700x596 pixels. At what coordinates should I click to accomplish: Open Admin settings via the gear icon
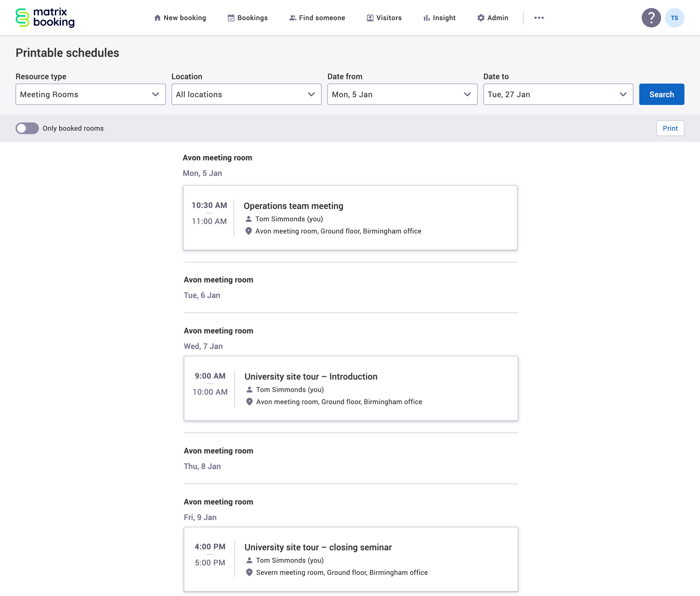(x=481, y=17)
